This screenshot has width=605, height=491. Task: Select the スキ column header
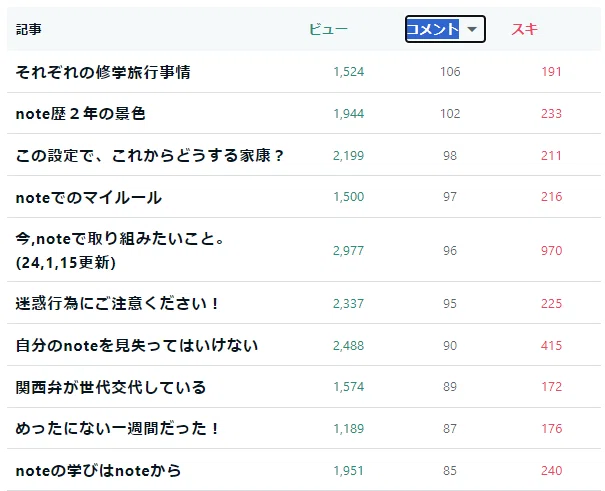point(524,29)
